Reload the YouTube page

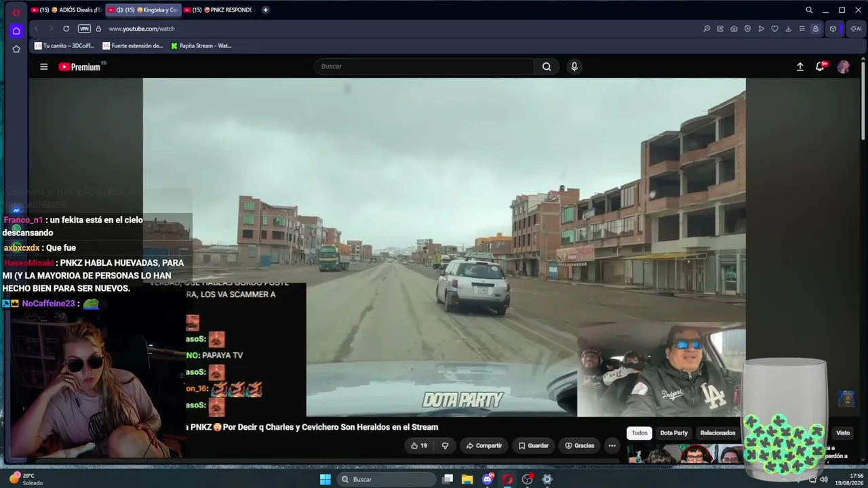click(x=66, y=28)
